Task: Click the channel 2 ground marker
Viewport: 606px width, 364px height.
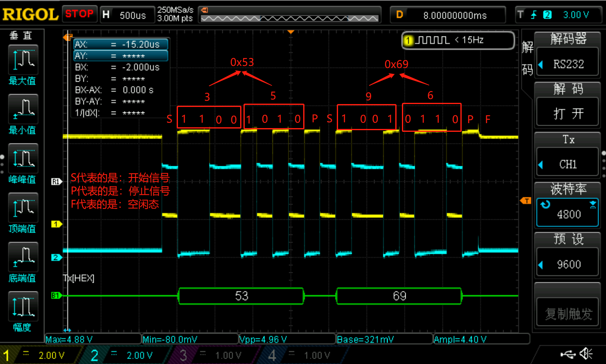Action: [56, 257]
